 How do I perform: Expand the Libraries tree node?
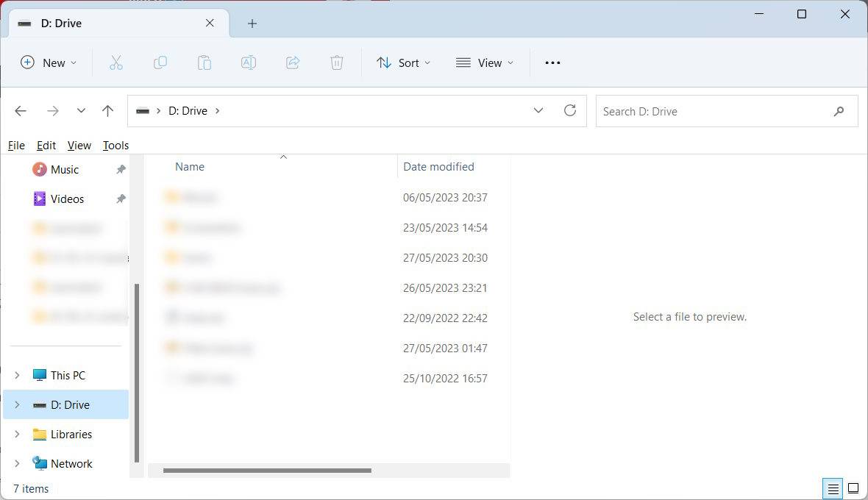pos(18,435)
